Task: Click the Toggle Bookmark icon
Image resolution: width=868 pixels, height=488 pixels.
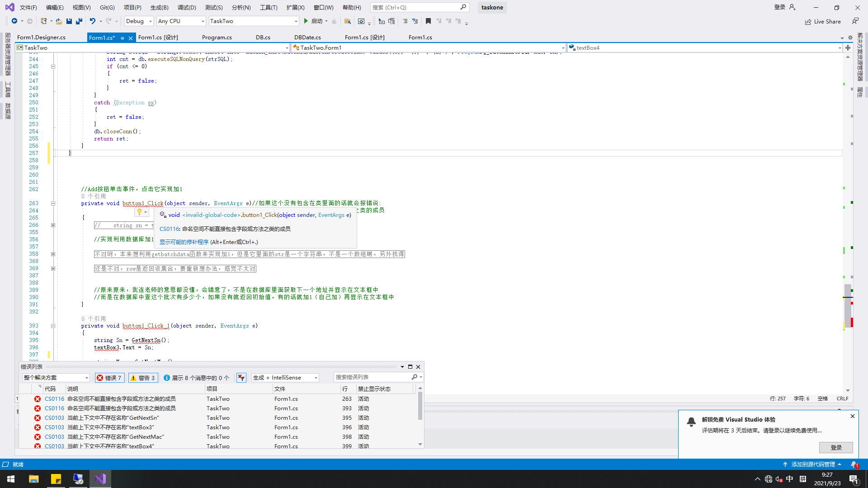Action: point(428,21)
